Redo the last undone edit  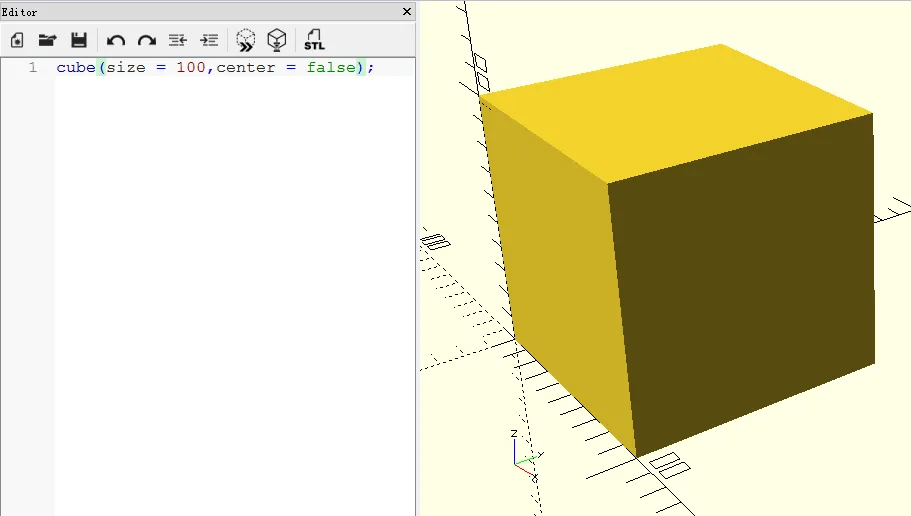tap(147, 40)
